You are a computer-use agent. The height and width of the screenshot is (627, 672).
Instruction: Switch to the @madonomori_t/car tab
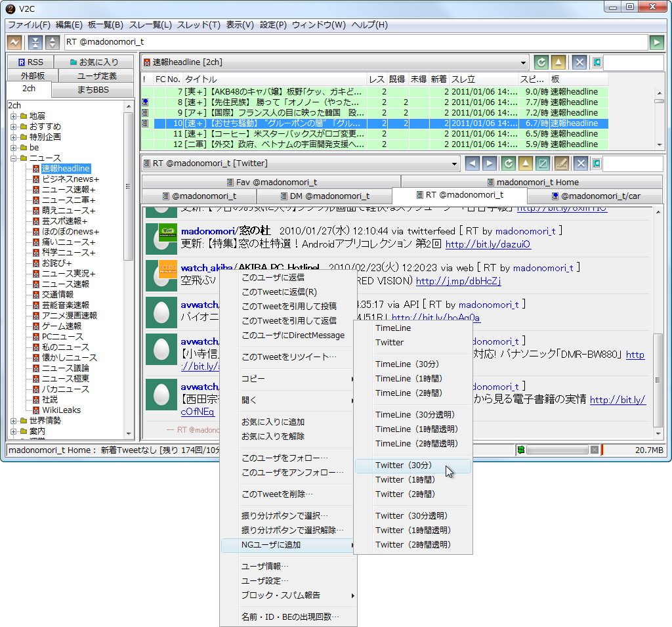[x=595, y=196]
